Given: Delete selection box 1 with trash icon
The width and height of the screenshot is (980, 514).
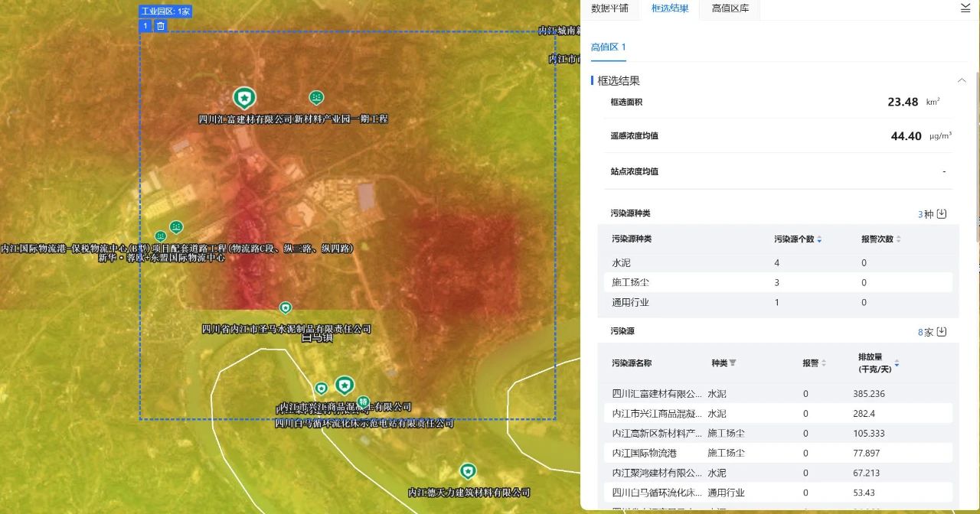Looking at the screenshot, I should click(x=161, y=26).
